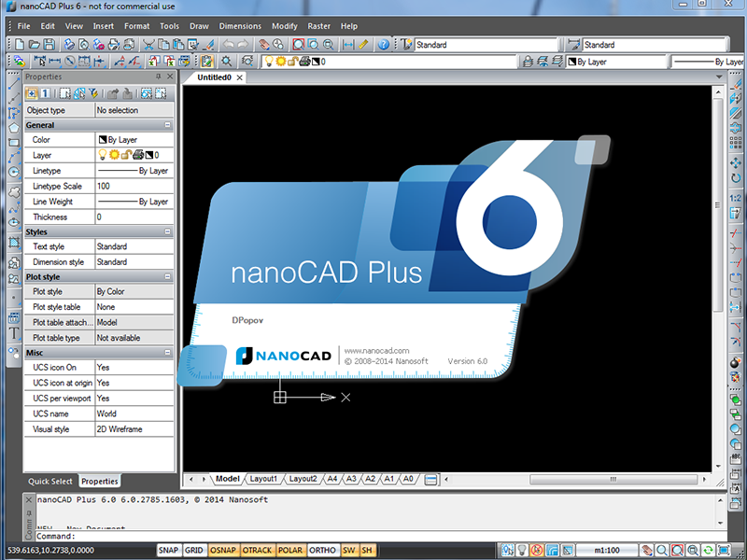Click the Quick Select funnel icon in Properties toolbar
Image resolution: width=747 pixels, height=560 pixels.
pos(94,93)
